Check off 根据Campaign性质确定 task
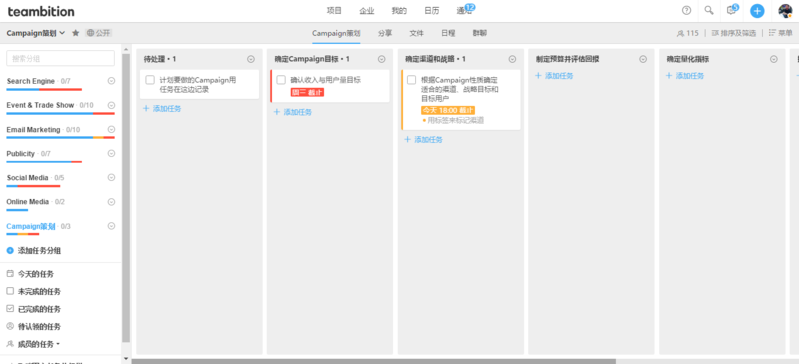799x364 pixels. pos(412,80)
